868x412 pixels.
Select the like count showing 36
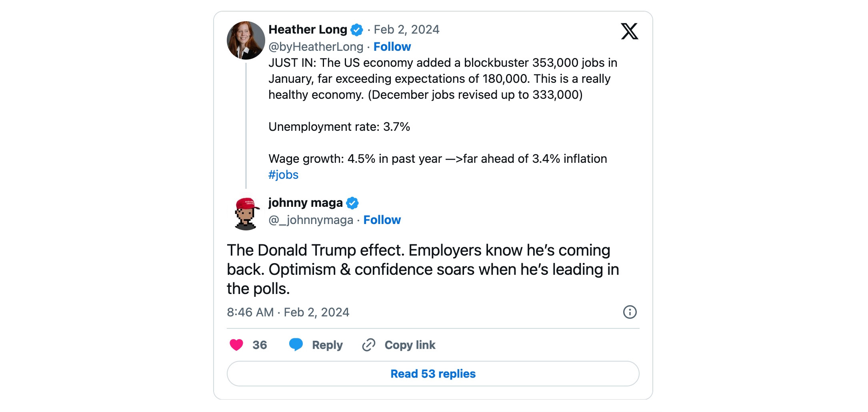pos(260,344)
